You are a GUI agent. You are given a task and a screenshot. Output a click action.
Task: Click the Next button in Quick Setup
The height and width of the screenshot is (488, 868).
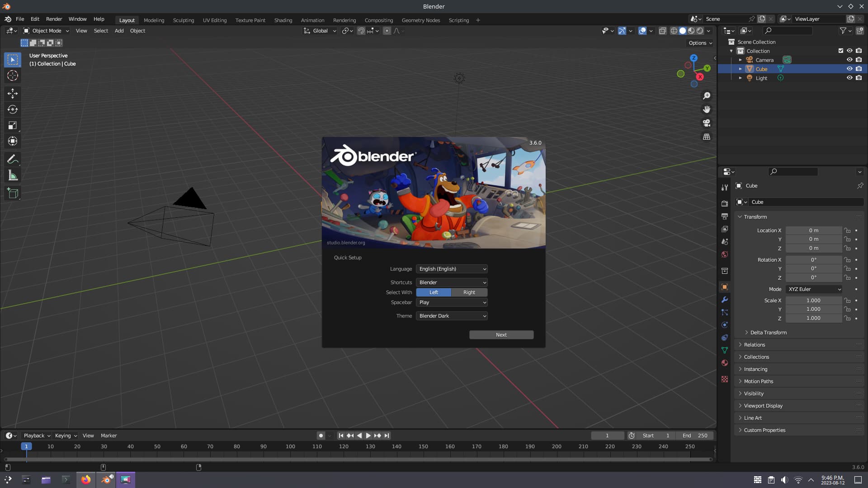(x=501, y=335)
